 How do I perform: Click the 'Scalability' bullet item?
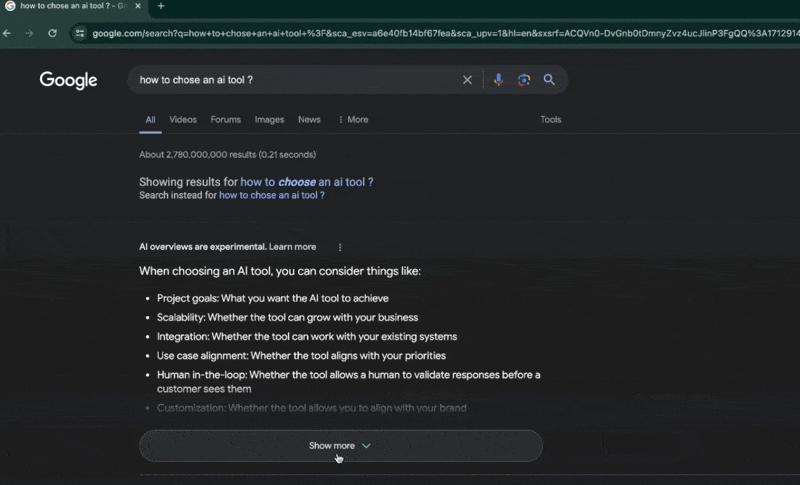click(287, 318)
